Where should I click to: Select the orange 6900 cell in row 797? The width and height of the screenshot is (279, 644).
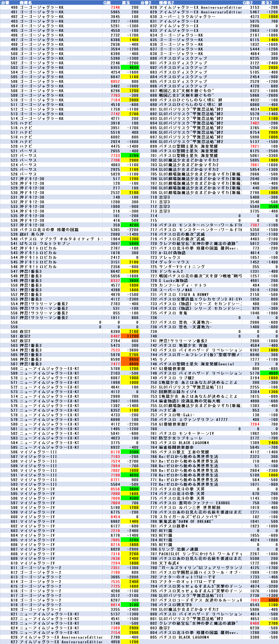pyautogui.click(x=269, y=600)
